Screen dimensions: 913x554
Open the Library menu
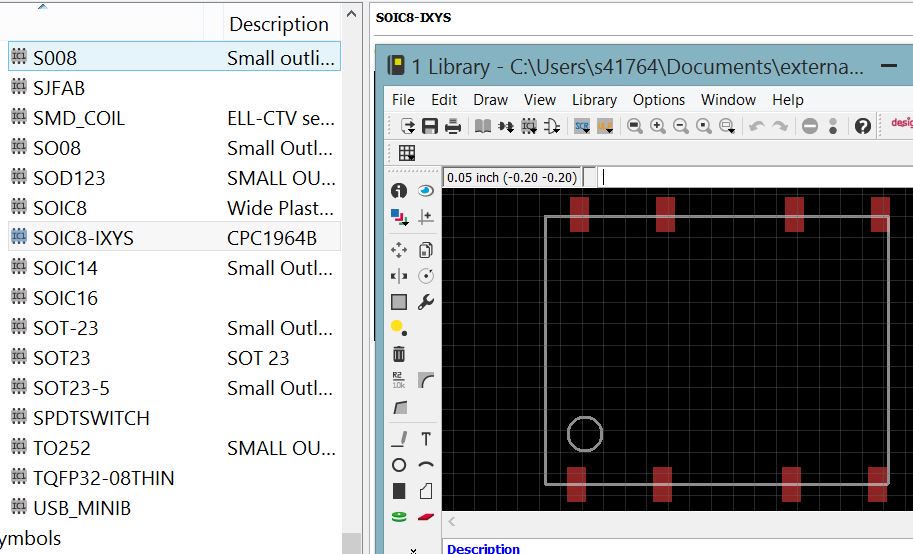pos(594,100)
